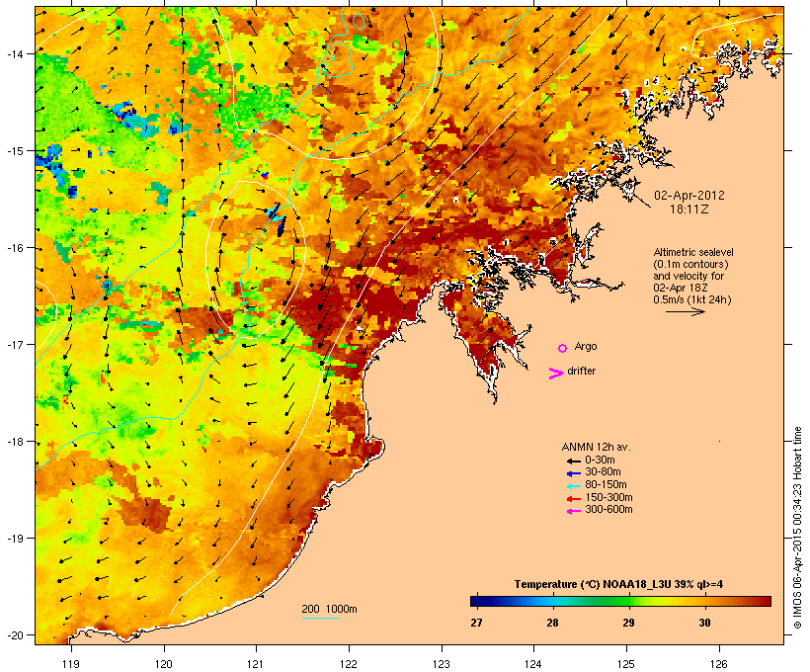Click the longitude axis label 119
The width and height of the screenshot is (810, 672).
pos(71,664)
